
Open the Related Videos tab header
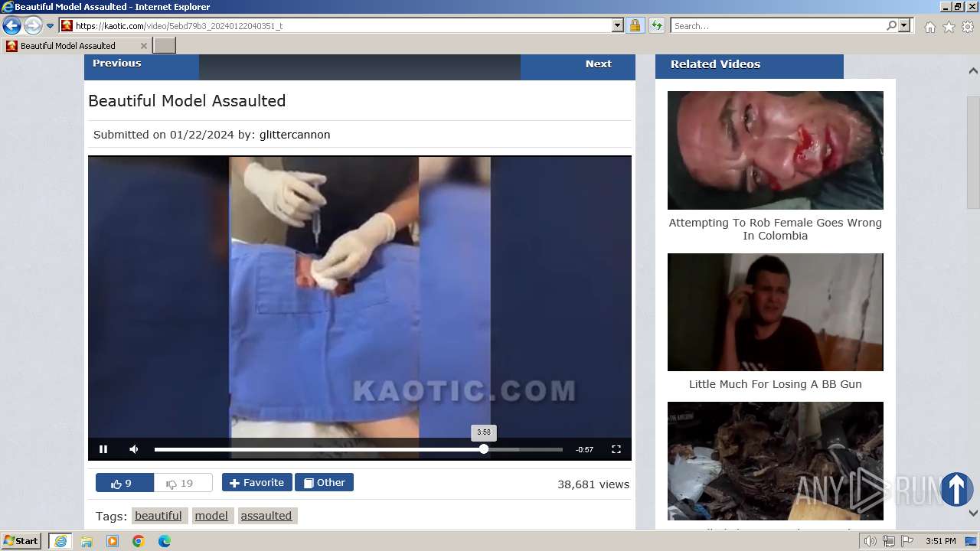tap(750, 66)
